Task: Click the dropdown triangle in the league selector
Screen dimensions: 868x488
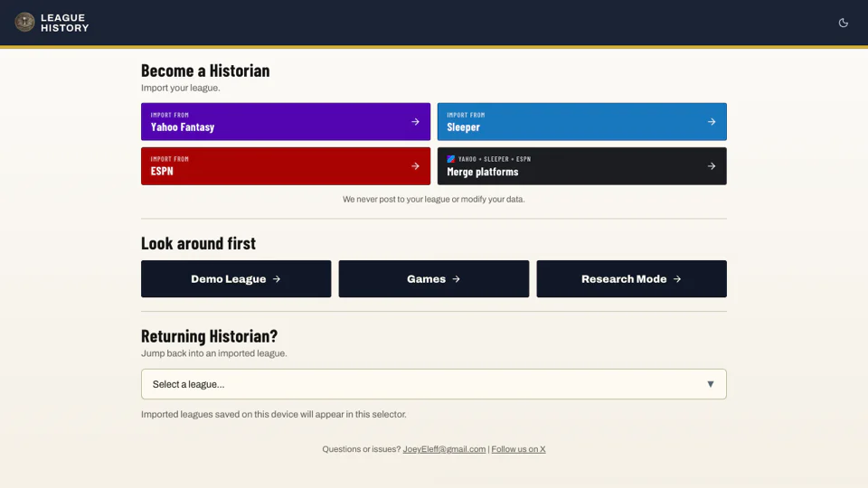Action: tap(711, 384)
